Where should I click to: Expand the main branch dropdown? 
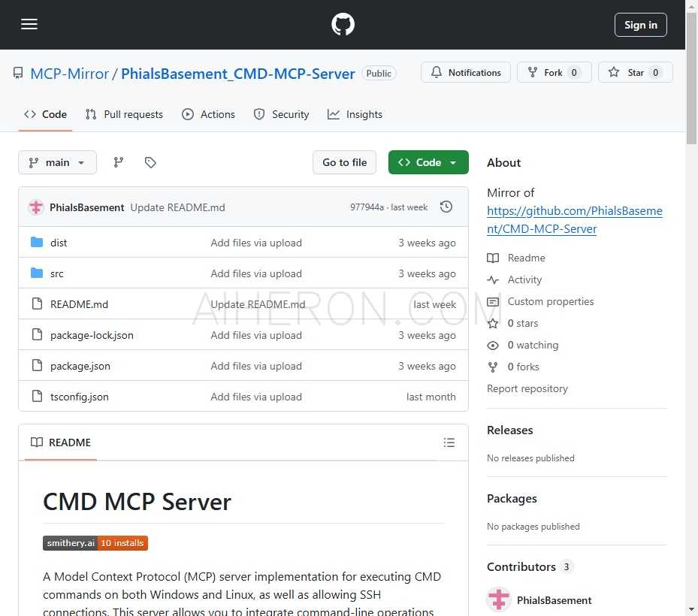(x=57, y=162)
